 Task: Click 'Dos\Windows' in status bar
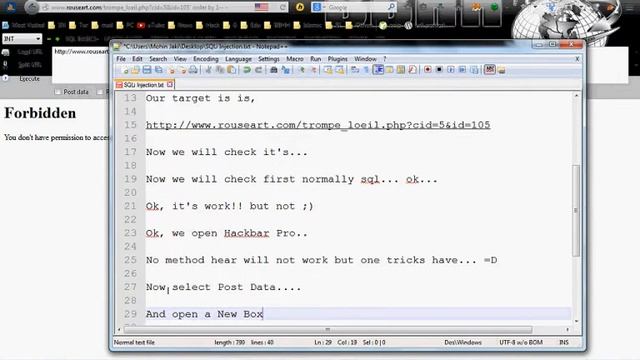click(x=463, y=342)
